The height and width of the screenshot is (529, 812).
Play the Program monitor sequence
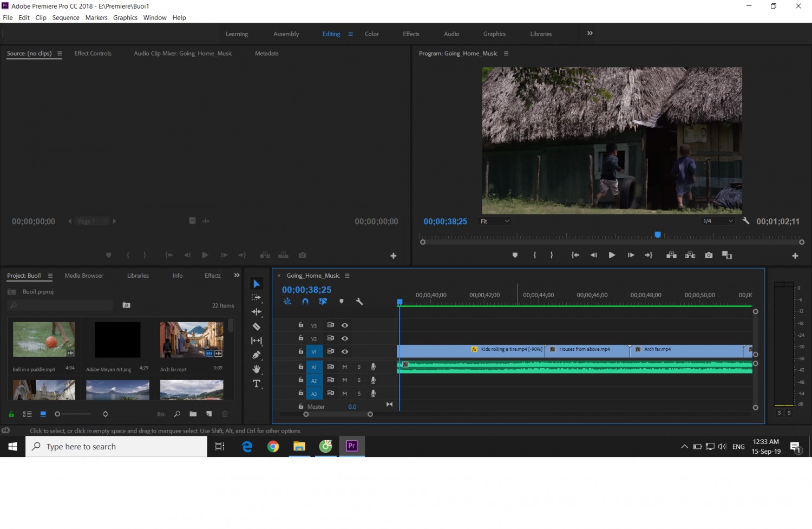612,255
